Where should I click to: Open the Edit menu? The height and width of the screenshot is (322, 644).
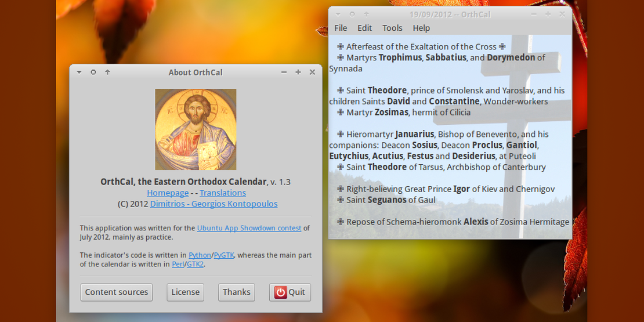point(364,28)
